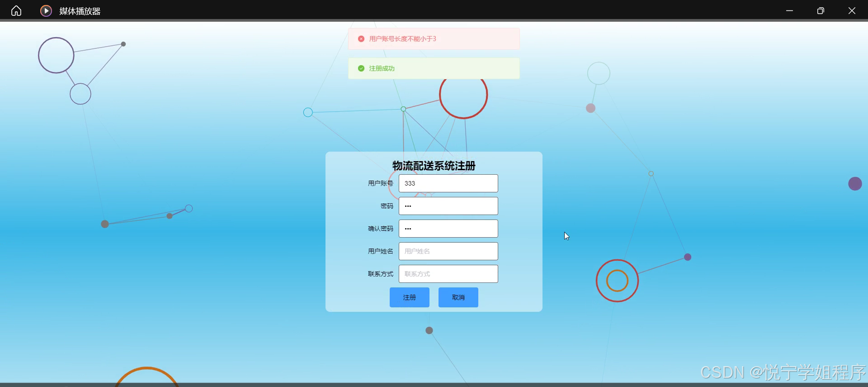Focus the 确认密码 confirm password field
Image resolution: width=868 pixels, height=387 pixels.
(448, 229)
